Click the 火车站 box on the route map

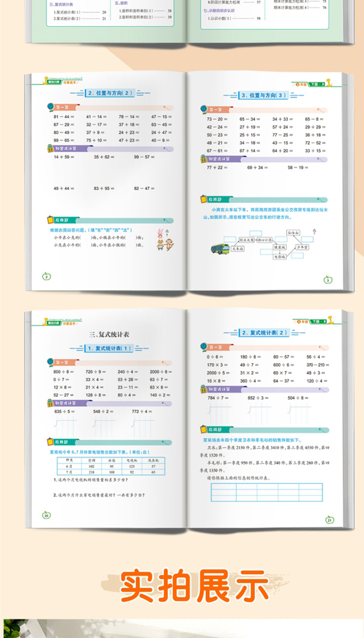tap(238, 249)
